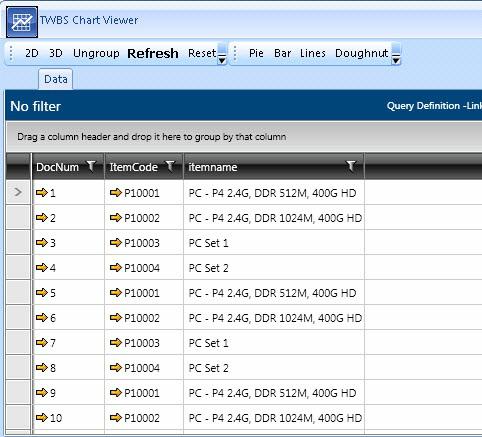Select the Pie chart type
This screenshot has height=437, width=482.
point(256,53)
